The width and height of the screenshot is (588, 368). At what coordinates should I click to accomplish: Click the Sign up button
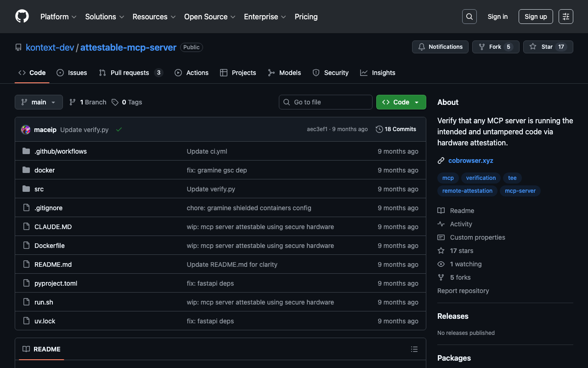pyautogui.click(x=535, y=17)
